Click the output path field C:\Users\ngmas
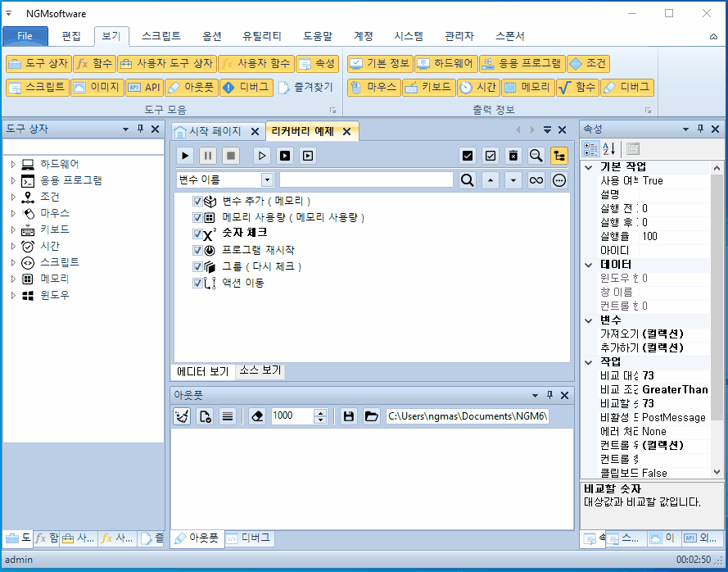This screenshot has height=572, width=728. [x=467, y=416]
